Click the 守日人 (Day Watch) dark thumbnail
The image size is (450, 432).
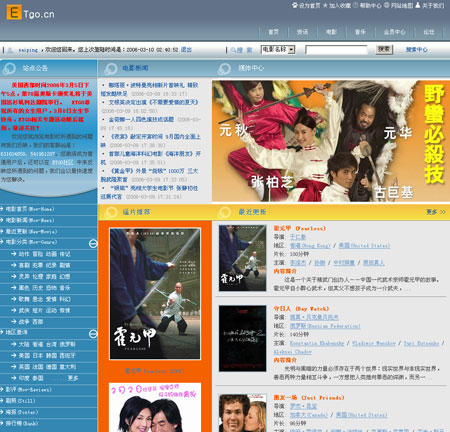(x=242, y=338)
